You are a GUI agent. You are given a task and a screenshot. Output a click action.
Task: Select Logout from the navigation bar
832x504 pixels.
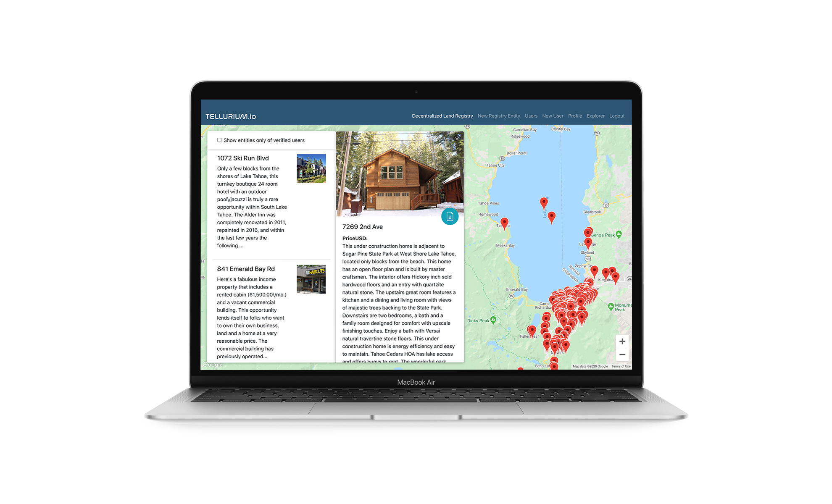617,116
